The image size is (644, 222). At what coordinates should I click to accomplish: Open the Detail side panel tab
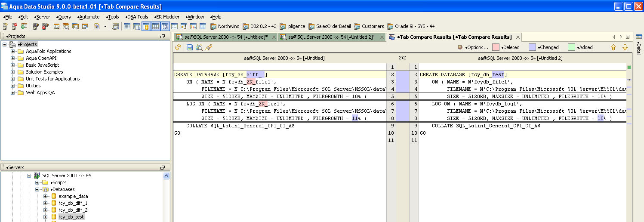pyautogui.click(x=639, y=46)
